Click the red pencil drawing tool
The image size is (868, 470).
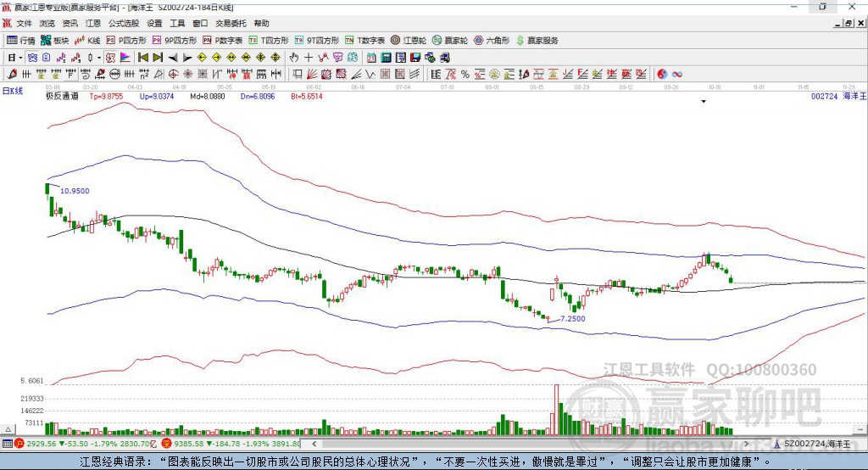pyautogui.click(x=12, y=75)
